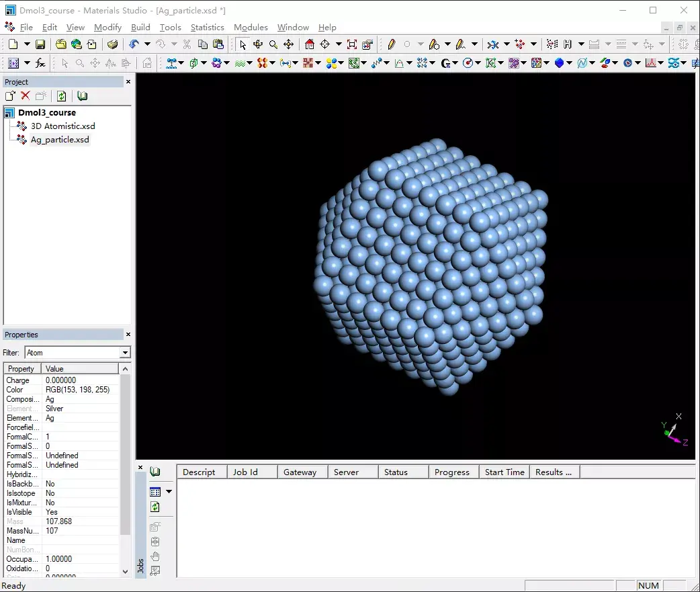
Task: Activate the Selection arrow tool
Action: click(243, 44)
